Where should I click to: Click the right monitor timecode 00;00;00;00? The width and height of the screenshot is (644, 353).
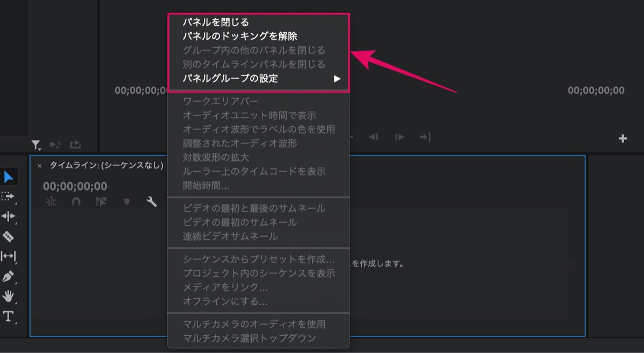tap(596, 91)
